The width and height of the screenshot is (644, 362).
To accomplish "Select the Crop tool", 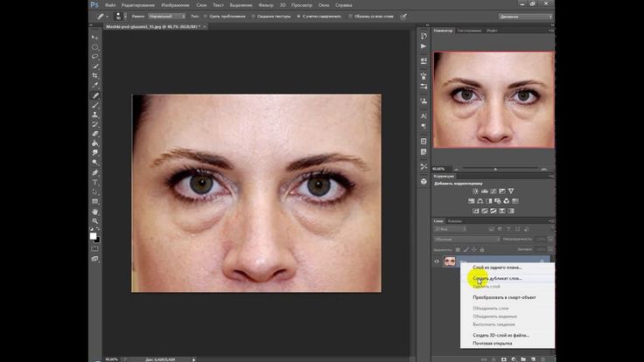I will click(x=94, y=76).
